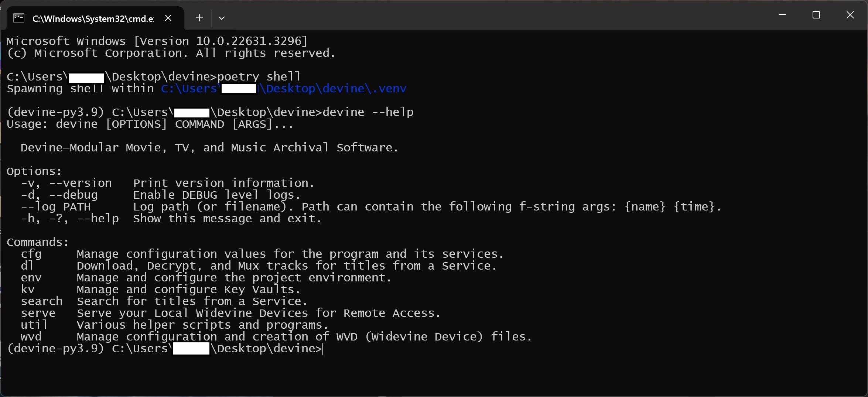Click the "serve" command name
This screenshot has height=397, width=868.
[x=38, y=313]
